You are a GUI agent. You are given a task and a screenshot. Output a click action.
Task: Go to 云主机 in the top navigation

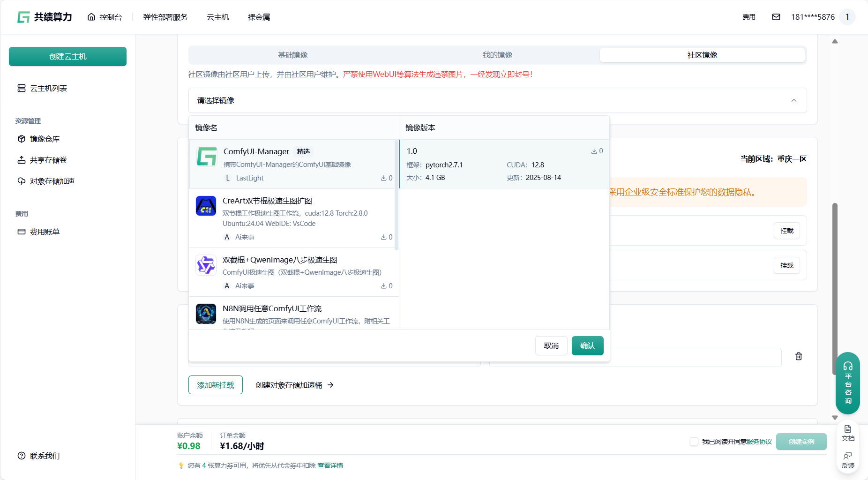tap(218, 17)
